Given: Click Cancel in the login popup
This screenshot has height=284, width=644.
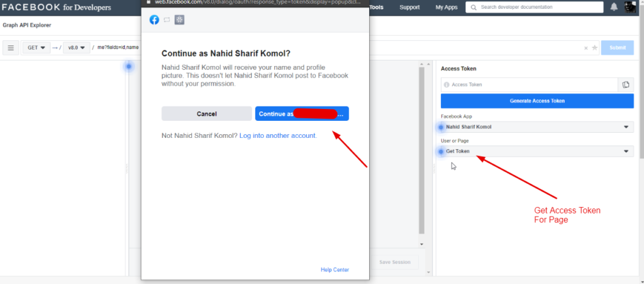Looking at the screenshot, I should (206, 114).
